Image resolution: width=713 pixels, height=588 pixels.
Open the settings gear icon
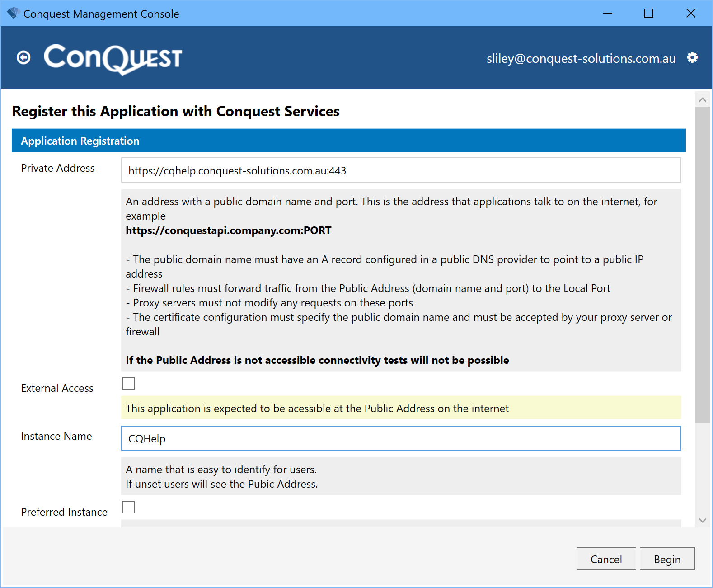click(x=692, y=57)
